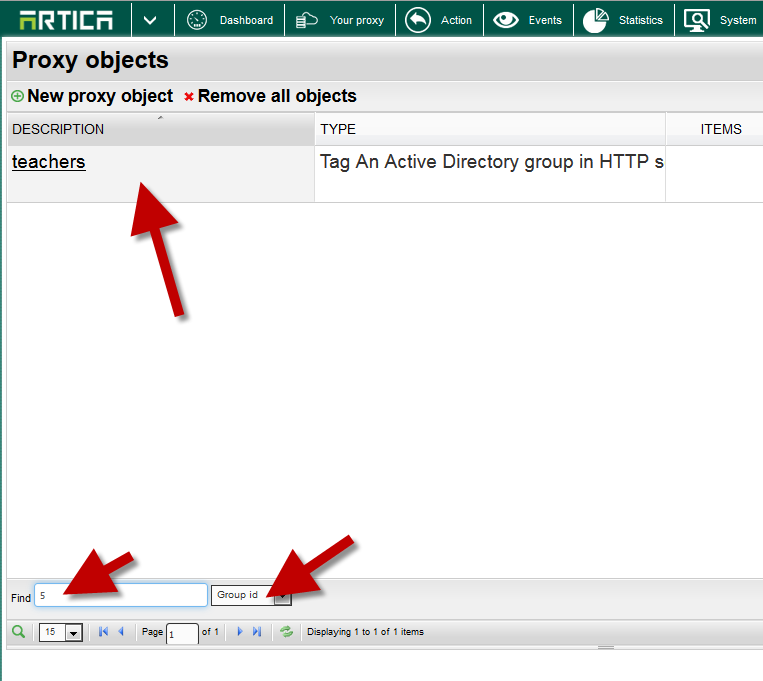Click the green plus icon for New proxy object
The height and width of the screenshot is (681, 763).
click(x=18, y=96)
